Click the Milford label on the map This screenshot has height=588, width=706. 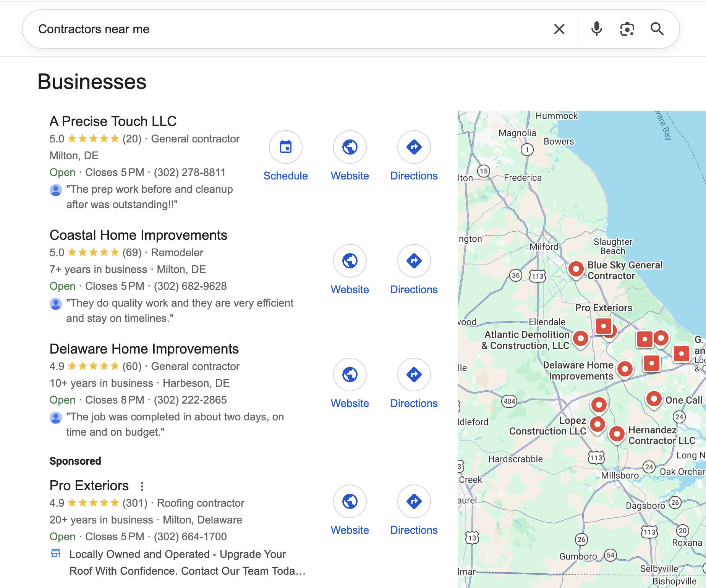click(544, 247)
